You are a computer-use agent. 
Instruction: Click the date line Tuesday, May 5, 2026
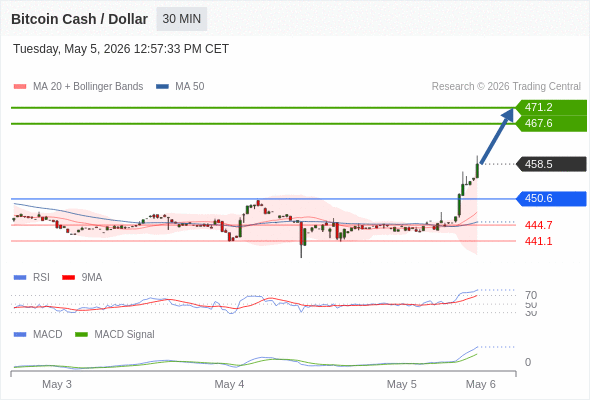coord(121,49)
